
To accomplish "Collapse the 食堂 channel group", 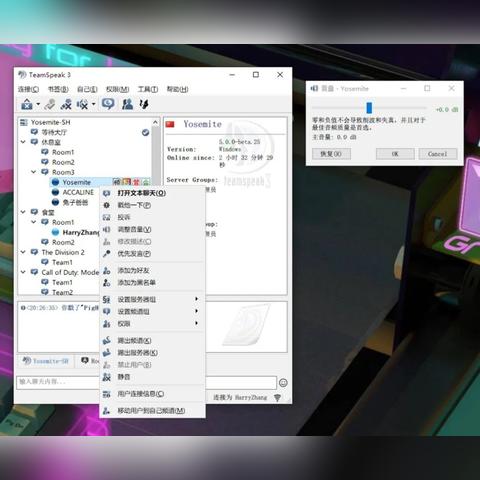I will point(23,212).
